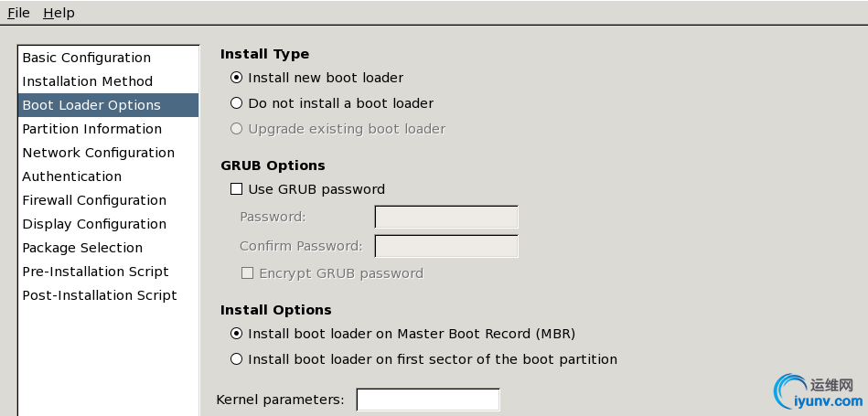
Task: Open the Authentication section
Action: (71, 176)
